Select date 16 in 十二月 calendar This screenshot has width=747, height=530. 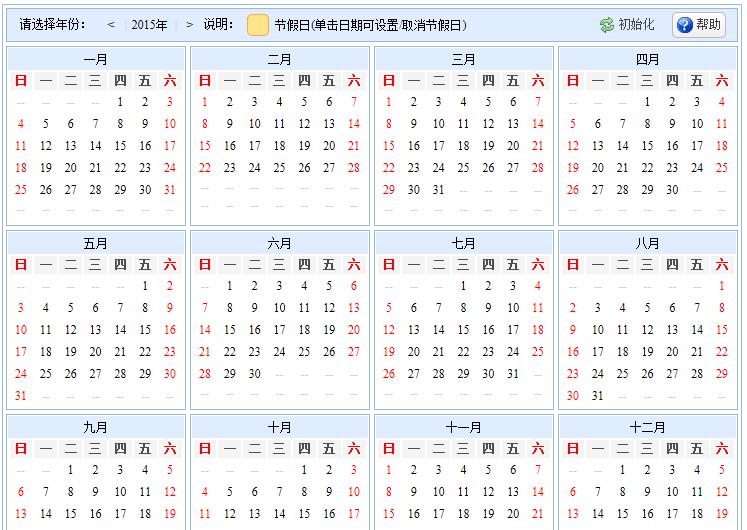click(647, 514)
